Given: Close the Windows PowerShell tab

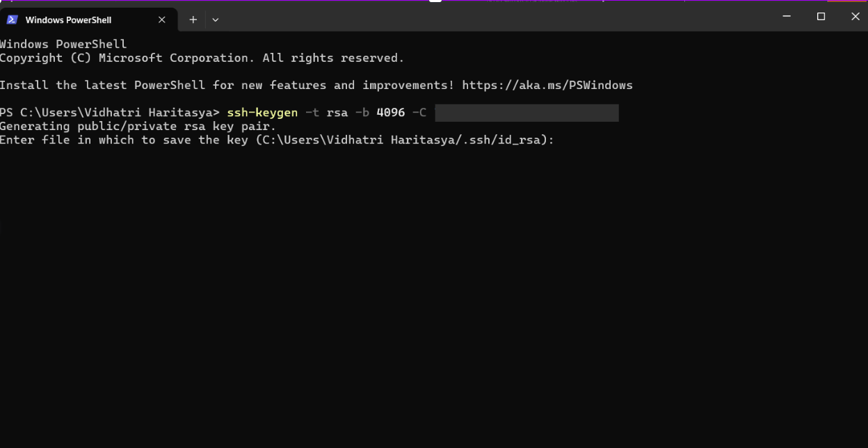Looking at the screenshot, I should [162, 20].
